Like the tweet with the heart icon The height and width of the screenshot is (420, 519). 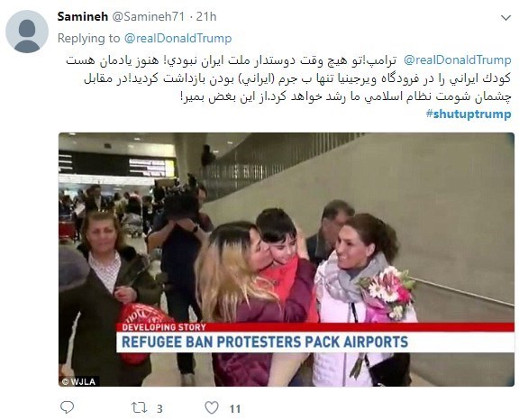tap(212, 407)
